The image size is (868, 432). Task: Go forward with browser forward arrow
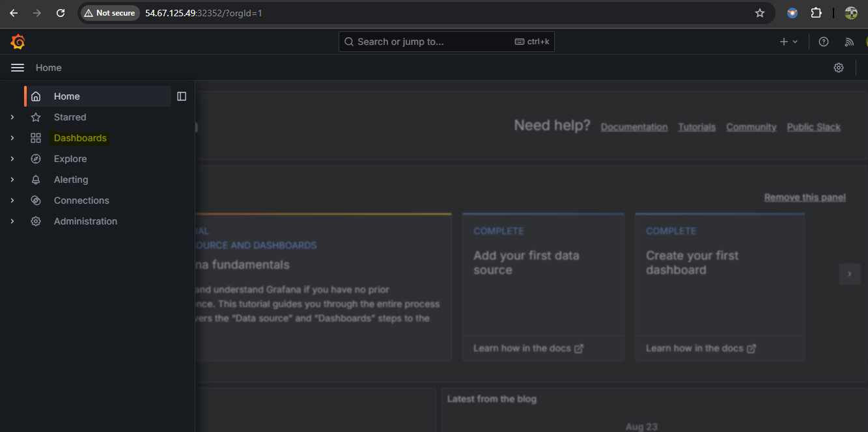pyautogui.click(x=37, y=13)
